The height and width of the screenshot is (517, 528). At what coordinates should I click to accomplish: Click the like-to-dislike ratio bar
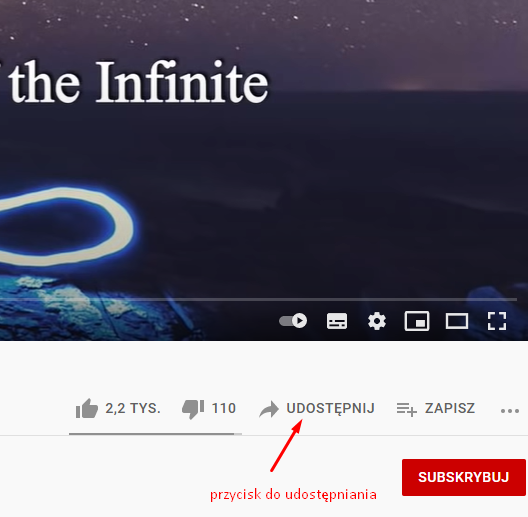(155, 434)
